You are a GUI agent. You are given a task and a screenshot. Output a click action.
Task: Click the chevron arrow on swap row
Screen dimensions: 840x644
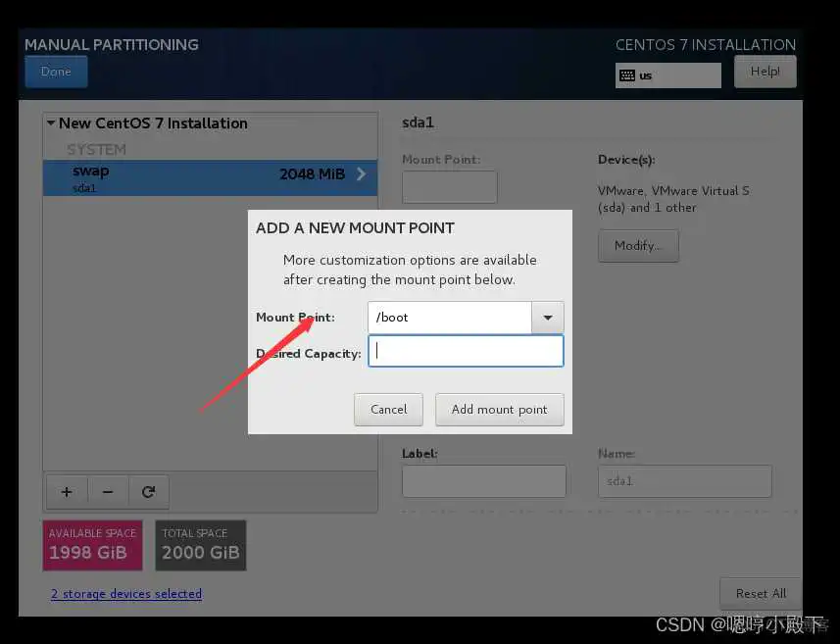361,174
